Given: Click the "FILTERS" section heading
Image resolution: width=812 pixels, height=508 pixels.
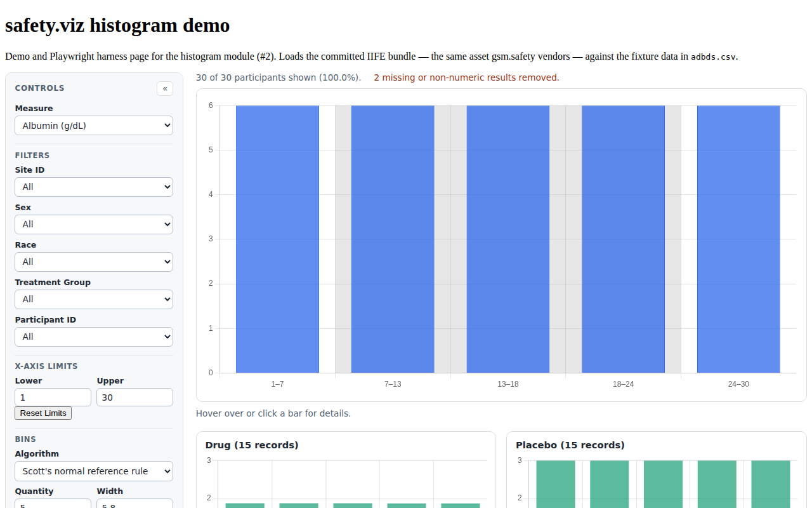Looking at the screenshot, I should click(x=32, y=155).
